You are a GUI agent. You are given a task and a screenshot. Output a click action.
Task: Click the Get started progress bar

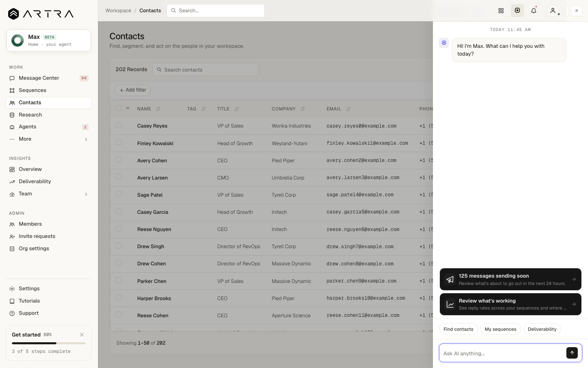(x=49, y=343)
